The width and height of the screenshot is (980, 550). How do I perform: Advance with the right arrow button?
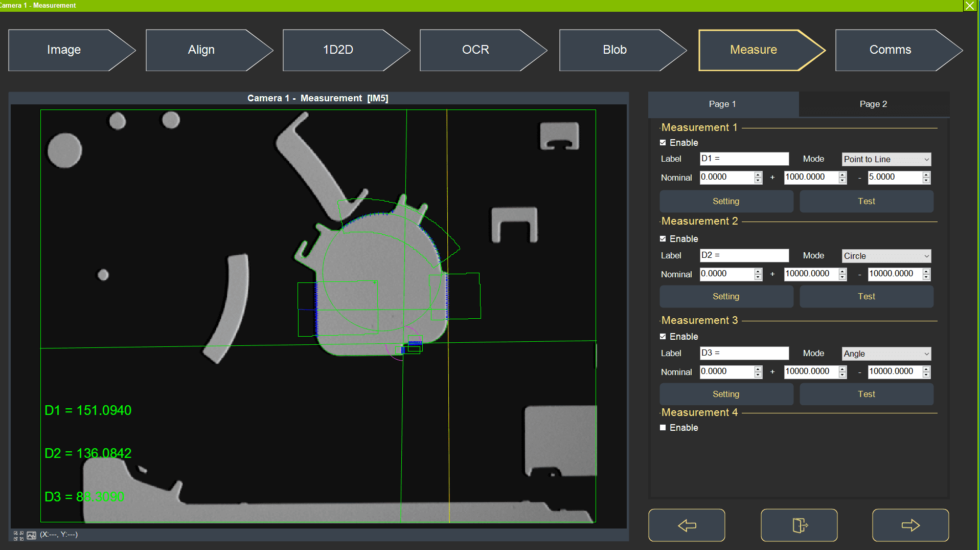coord(910,525)
